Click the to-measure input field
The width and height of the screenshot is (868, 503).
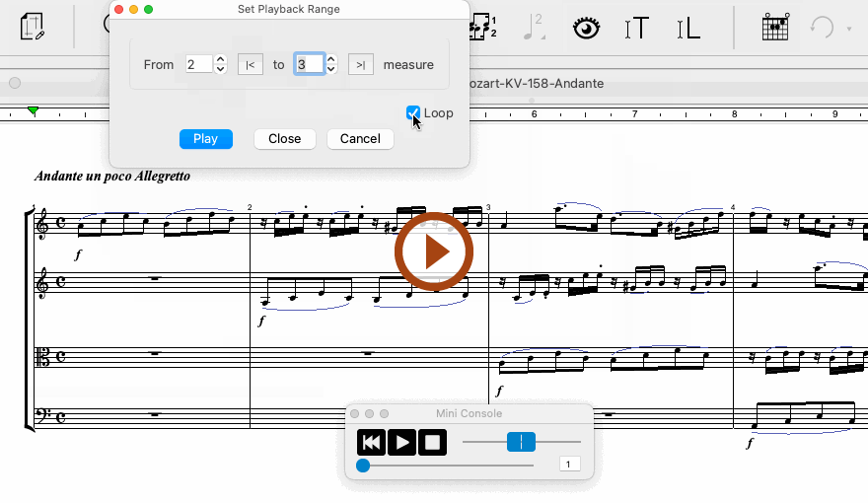(309, 64)
